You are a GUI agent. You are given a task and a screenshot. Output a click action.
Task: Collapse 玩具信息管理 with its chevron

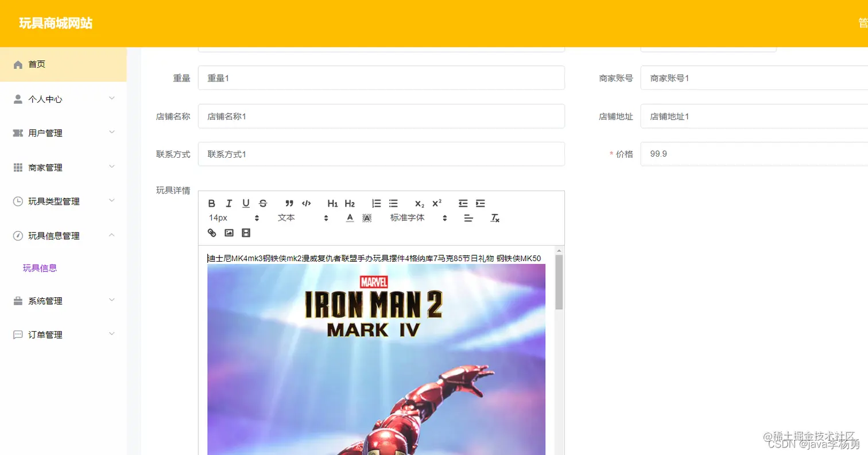(112, 235)
